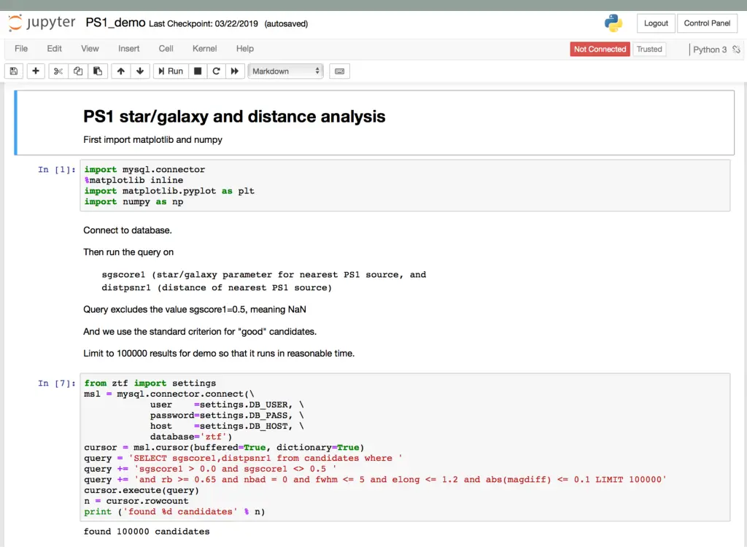Open the Kernel menu
The image size is (747, 560).
click(204, 49)
